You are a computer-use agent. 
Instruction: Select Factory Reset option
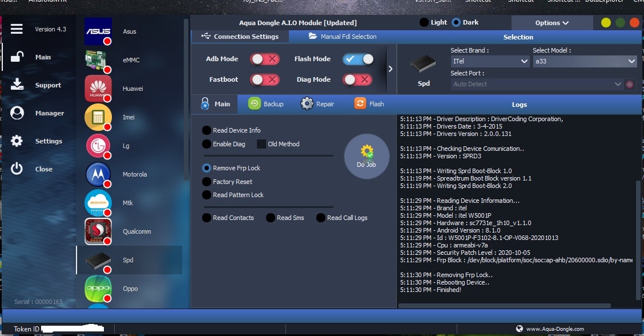pyautogui.click(x=207, y=182)
